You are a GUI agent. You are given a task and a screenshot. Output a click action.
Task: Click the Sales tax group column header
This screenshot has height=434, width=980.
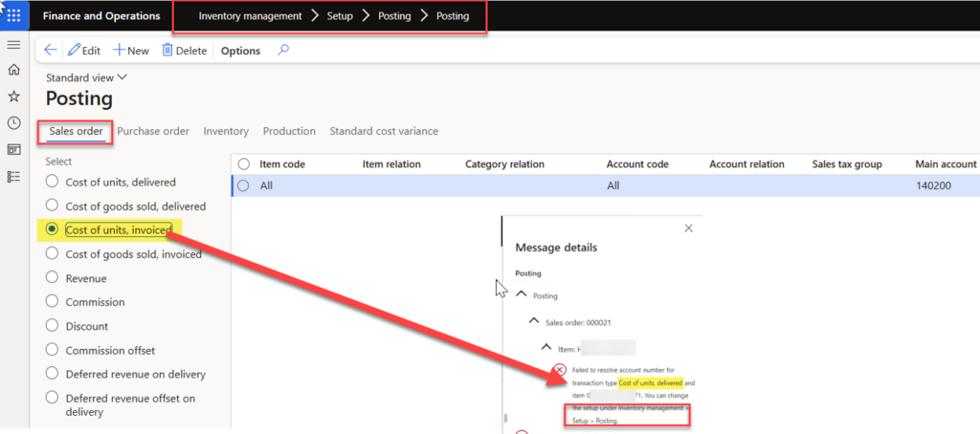[x=847, y=164]
